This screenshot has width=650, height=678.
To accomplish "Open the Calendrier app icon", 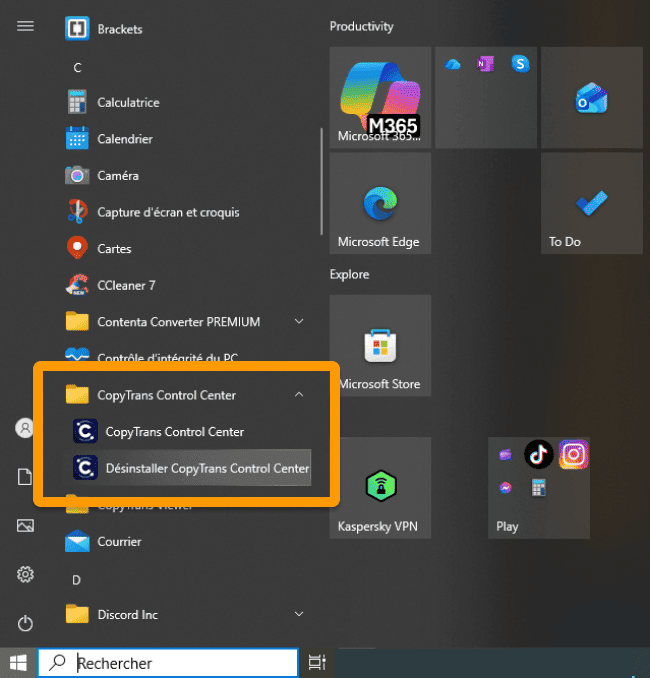I will coord(77,138).
